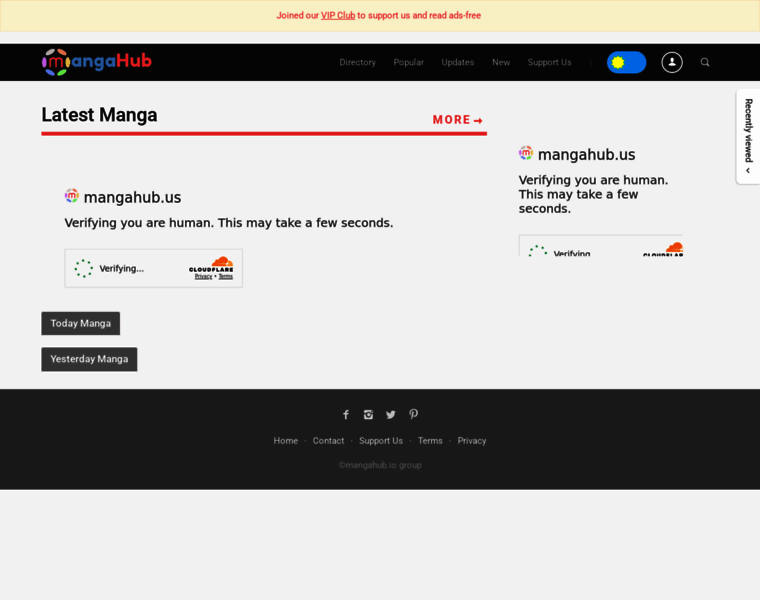Screen dimensions: 760x600
Task: Go to the Popular section
Action: [408, 62]
